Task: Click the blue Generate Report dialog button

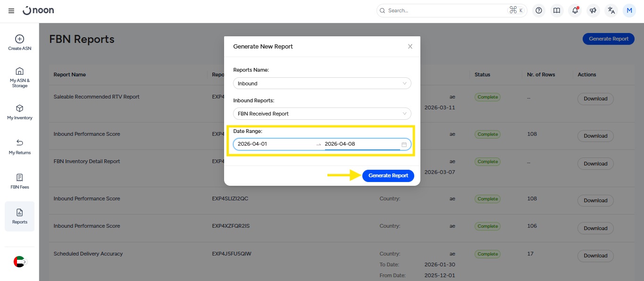Action: (388, 175)
